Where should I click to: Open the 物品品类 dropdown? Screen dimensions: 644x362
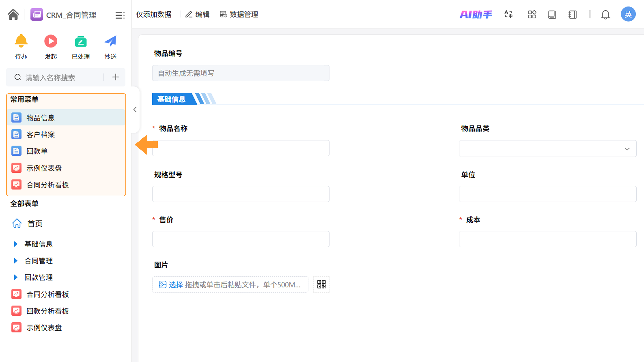pyautogui.click(x=548, y=149)
